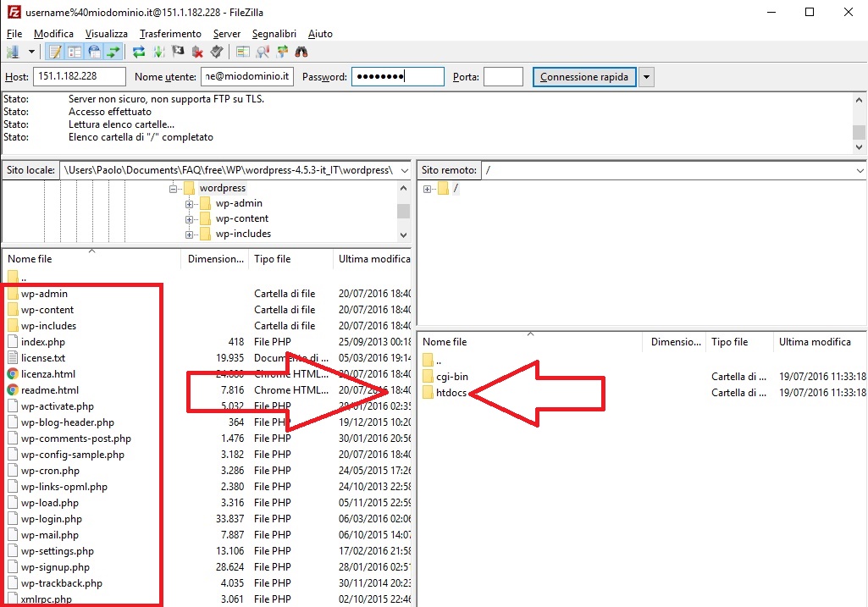Image resolution: width=868 pixels, height=607 pixels.
Task: Focus the Password field
Action: (397, 76)
